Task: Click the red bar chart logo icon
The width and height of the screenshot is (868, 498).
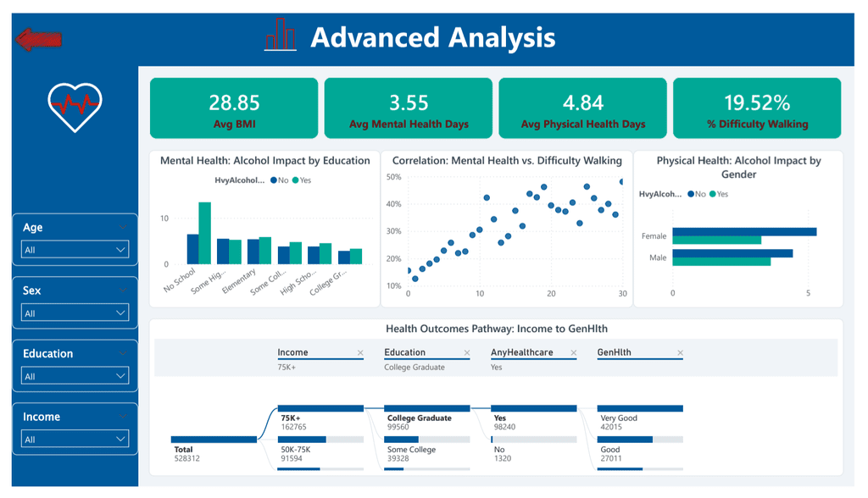Action: tap(280, 35)
